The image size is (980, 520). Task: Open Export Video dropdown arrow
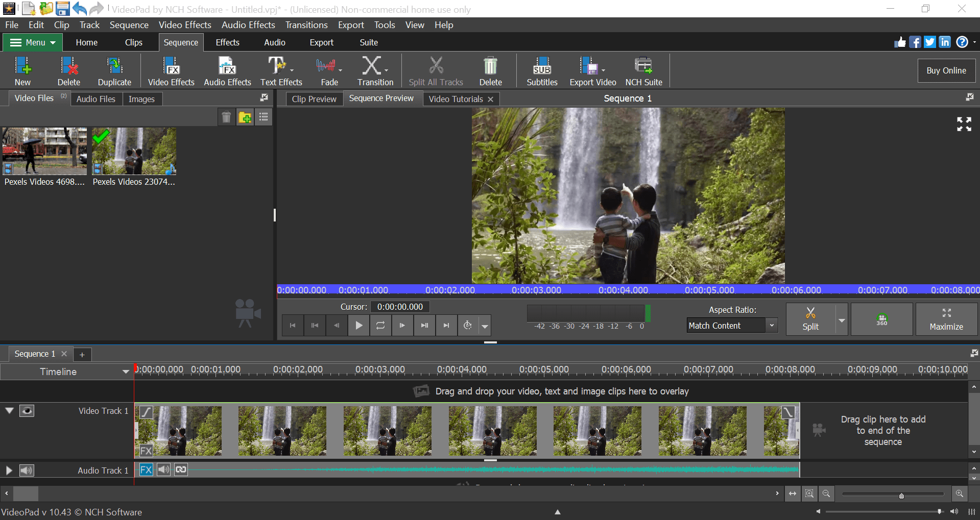pos(603,70)
